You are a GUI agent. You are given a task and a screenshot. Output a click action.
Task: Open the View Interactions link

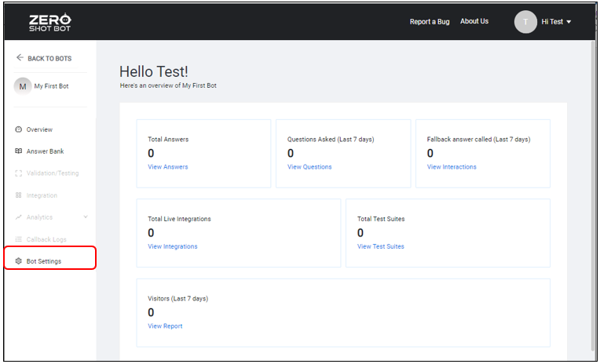tap(452, 167)
